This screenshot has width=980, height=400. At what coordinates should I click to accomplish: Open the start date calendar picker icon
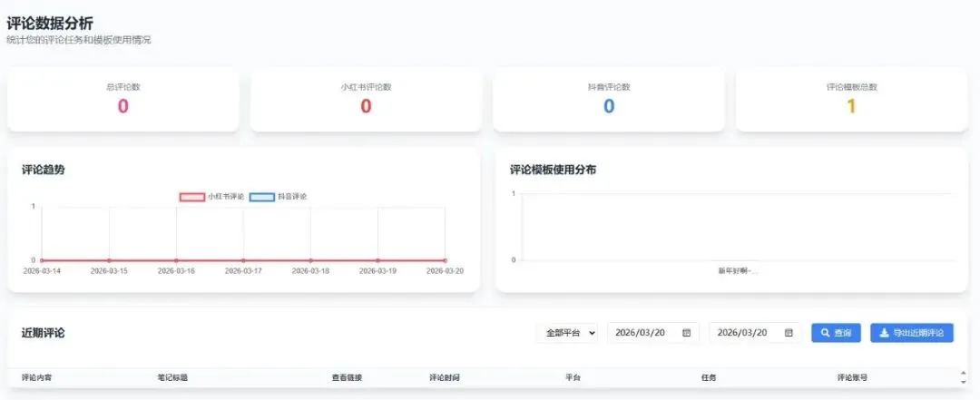point(686,333)
